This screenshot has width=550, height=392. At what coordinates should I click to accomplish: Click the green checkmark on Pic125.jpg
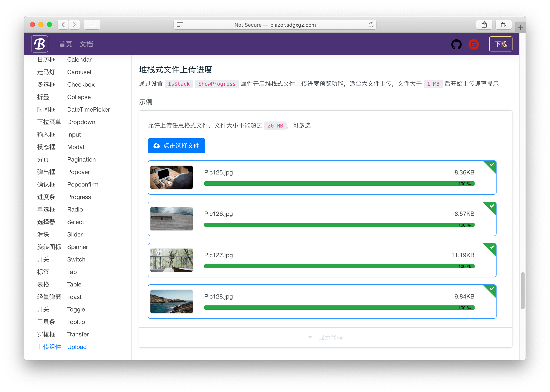click(x=492, y=165)
